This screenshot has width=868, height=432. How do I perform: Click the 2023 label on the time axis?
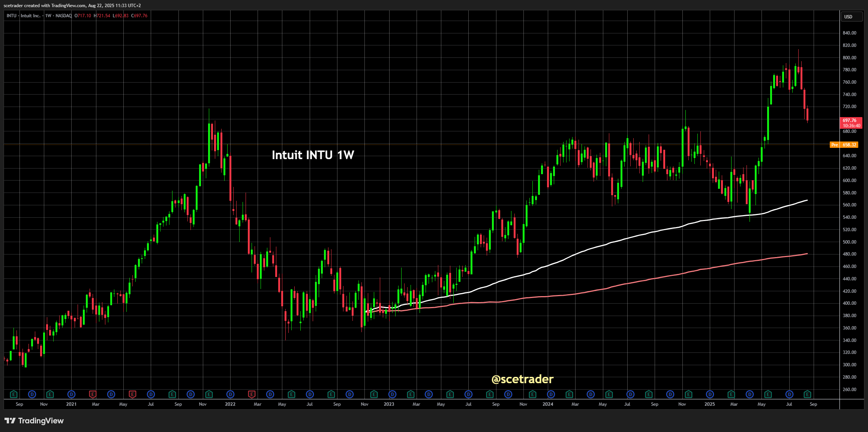pyautogui.click(x=389, y=404)
